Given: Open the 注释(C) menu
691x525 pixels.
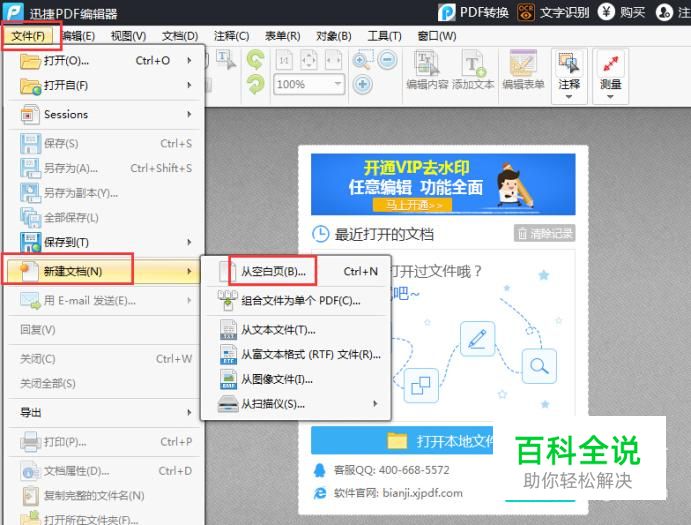Looking at the screenshot, I should coord(231,36).
